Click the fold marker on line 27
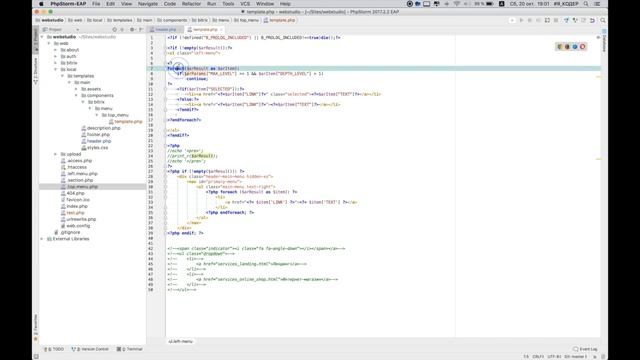Viewport: 640px width, 360px height. [x=165, y=171]
